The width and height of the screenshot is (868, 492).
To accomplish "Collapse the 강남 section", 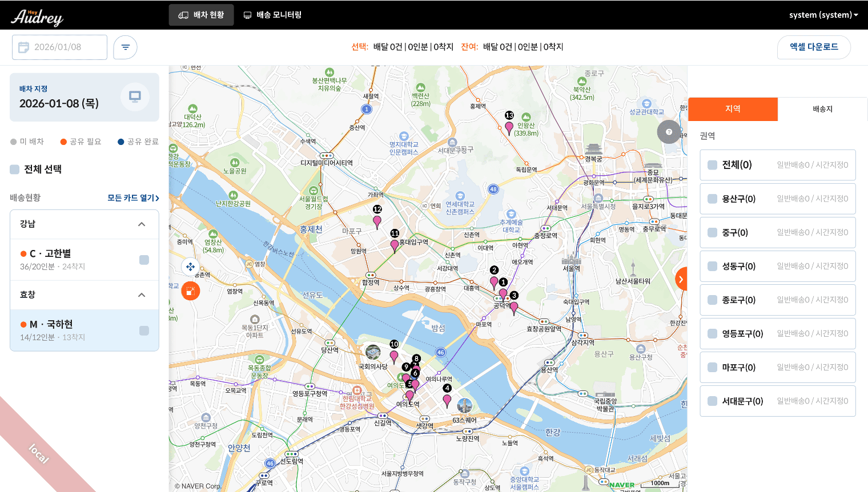I will click(142, 224).
